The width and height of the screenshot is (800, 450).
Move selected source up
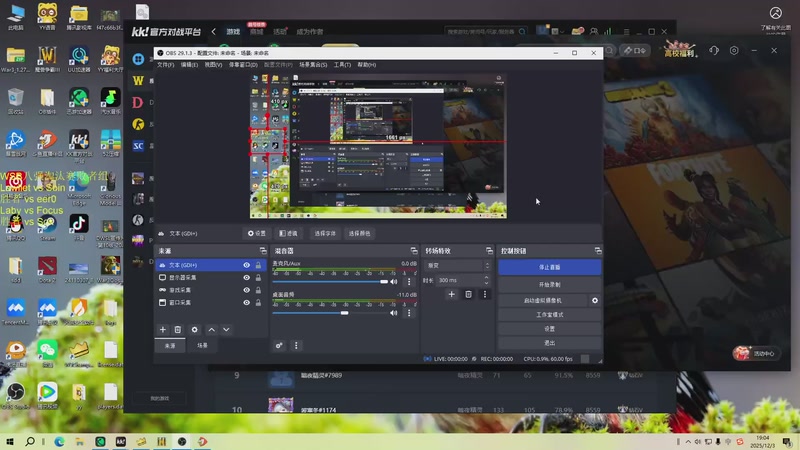[211, 330]
